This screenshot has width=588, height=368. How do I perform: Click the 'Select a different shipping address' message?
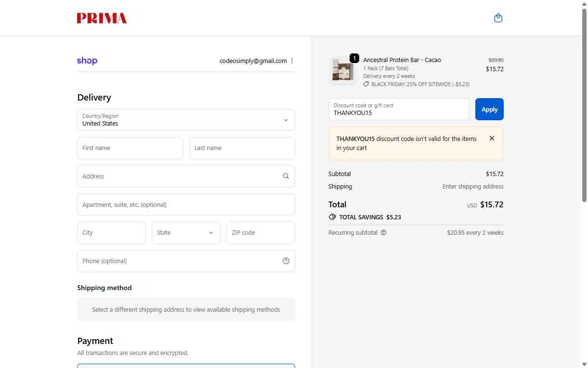point(186,310)
